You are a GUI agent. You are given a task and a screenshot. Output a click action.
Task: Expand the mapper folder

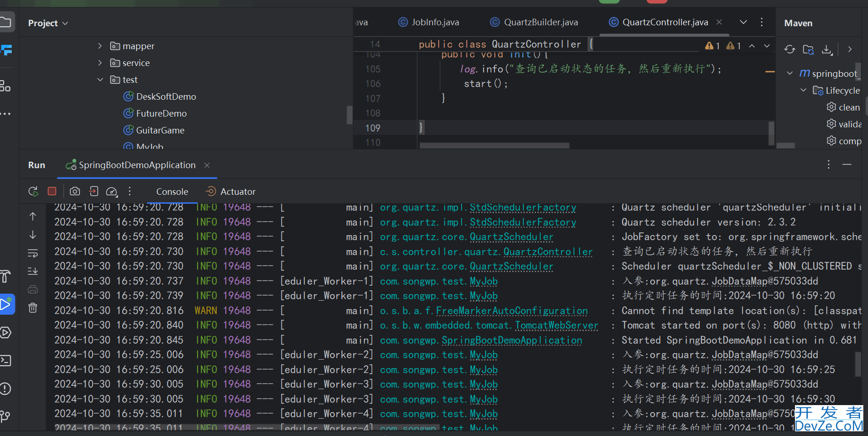[100, 46]
